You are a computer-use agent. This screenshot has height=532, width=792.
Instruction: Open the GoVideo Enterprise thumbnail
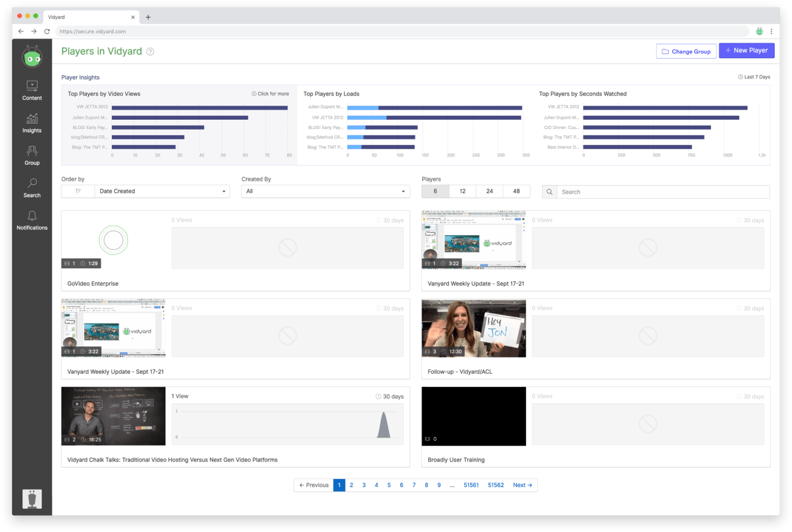pos(113,240)
